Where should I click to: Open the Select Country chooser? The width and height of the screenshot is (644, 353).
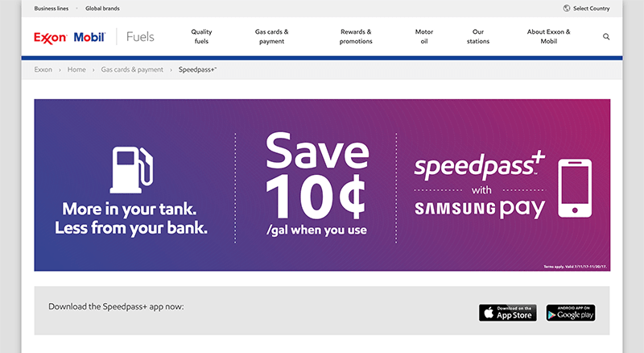[591, 8]
